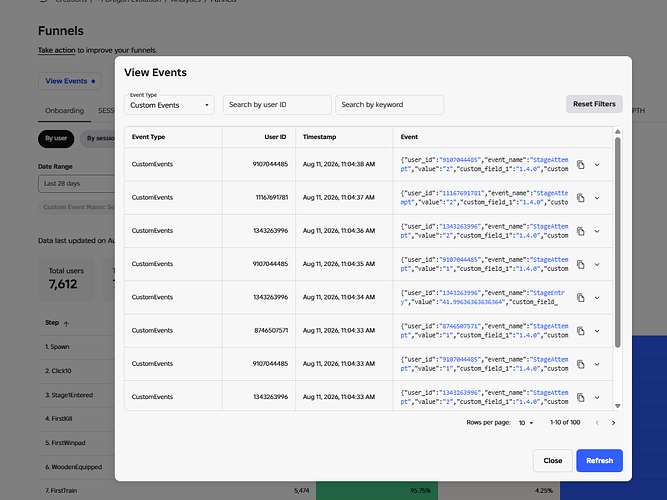Click the events table scrollbar thumb
Screen dimensions: 667x500
tap(617, 242)
